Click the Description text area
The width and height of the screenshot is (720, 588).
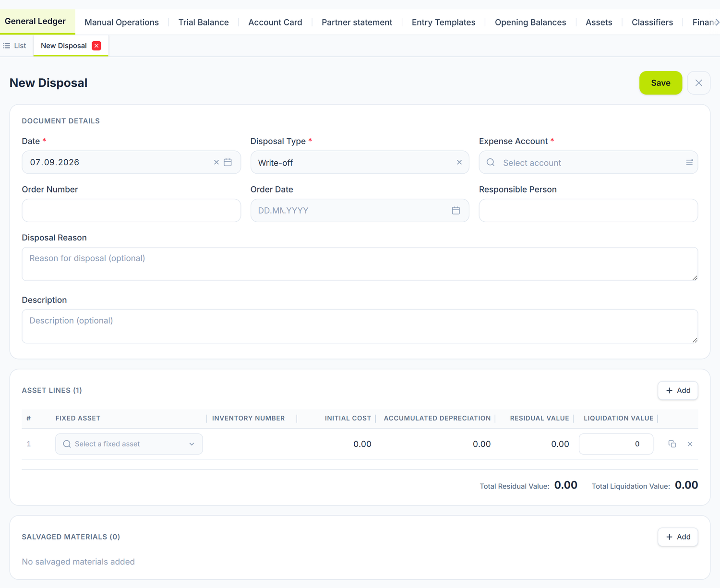pos(360,326)
